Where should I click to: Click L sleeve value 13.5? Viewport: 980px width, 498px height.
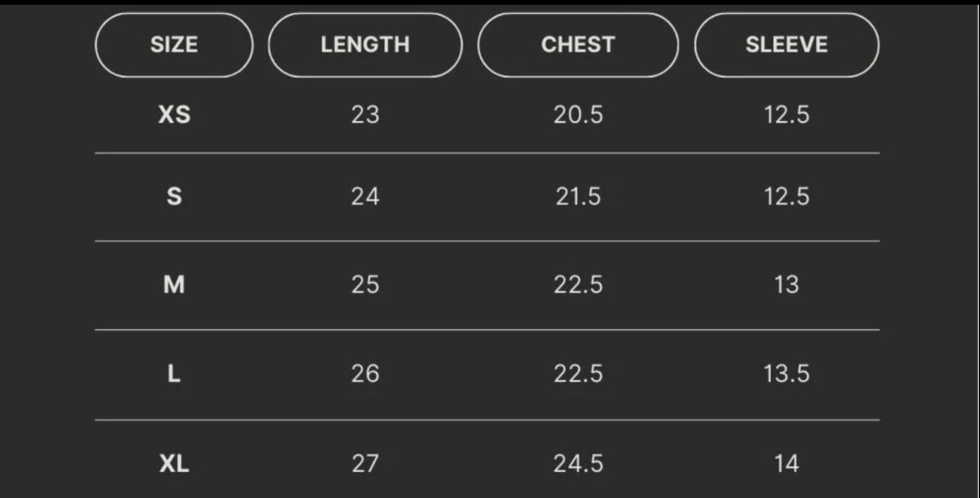click(x=786, y=374)
